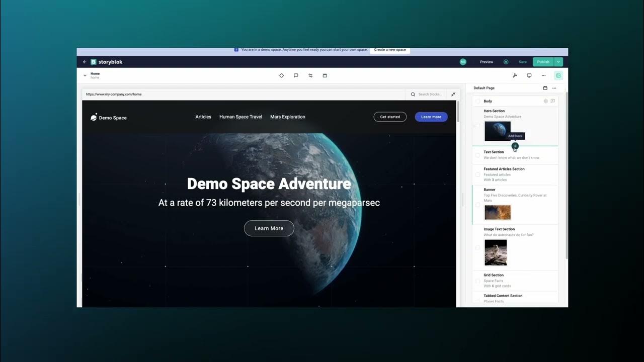Select the screen size preview icon

click(529, 75)
